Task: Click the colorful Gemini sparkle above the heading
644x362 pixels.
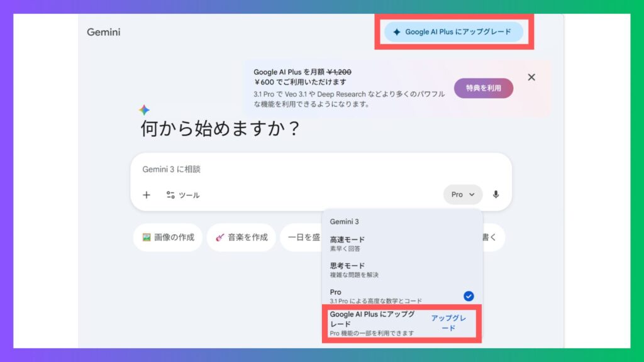Action: (145, 110)
